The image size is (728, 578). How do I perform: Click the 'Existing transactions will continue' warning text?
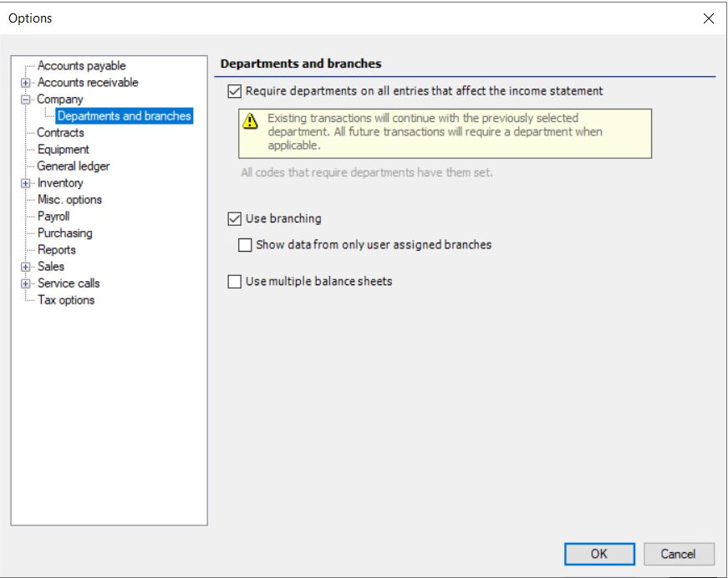pos(435,131)
